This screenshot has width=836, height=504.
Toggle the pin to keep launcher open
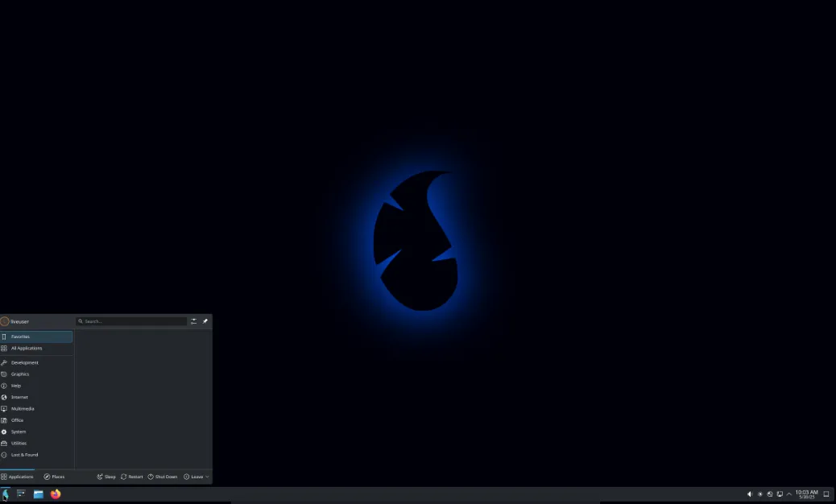[205, 320]
